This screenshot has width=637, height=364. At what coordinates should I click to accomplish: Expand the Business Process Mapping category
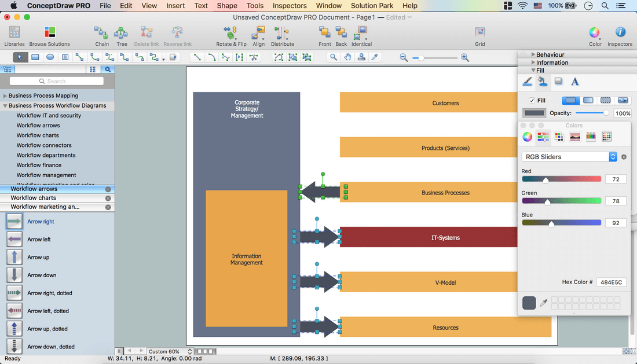5,96
